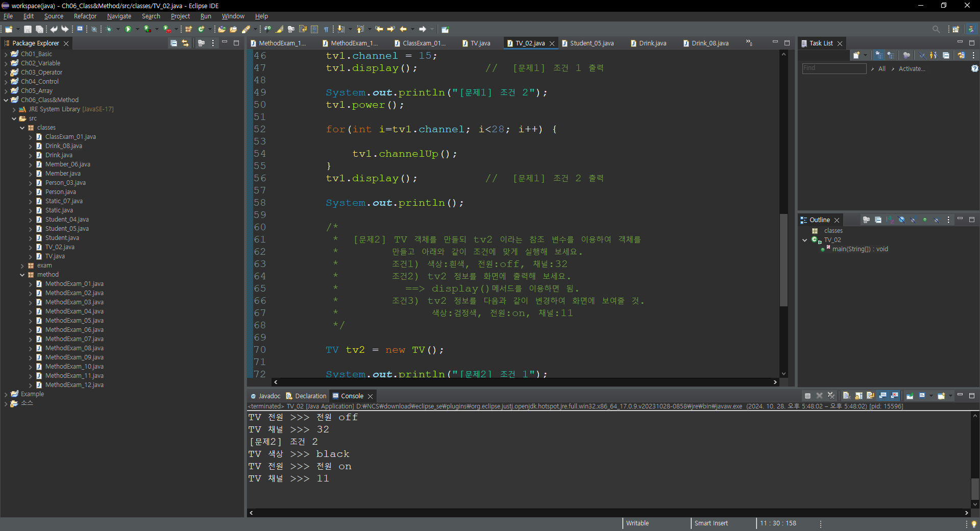Click the Open Type icon in the toolbar
The height and width of the screenshot is (531, 980).
coord(222,29)
